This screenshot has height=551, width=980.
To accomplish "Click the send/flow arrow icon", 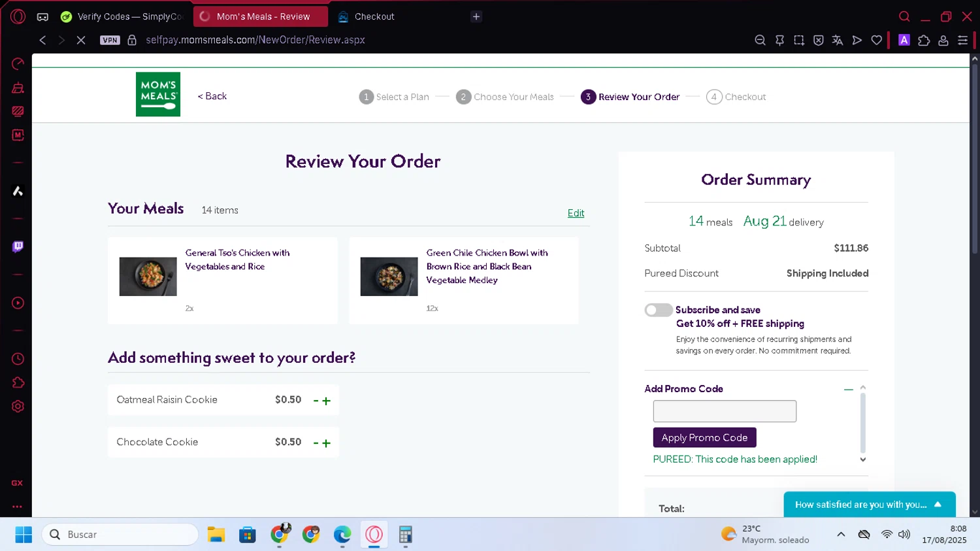I will 857,40.
